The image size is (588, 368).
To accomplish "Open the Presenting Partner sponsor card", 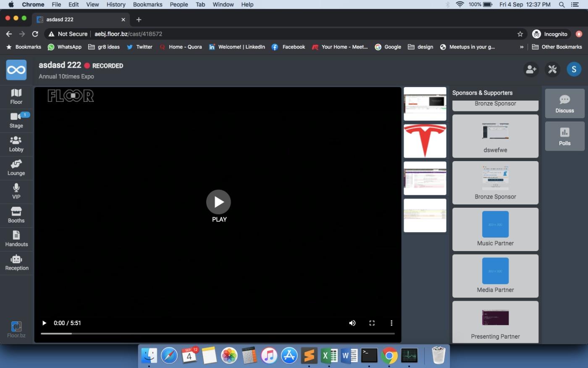I will (x=495, y=322).
